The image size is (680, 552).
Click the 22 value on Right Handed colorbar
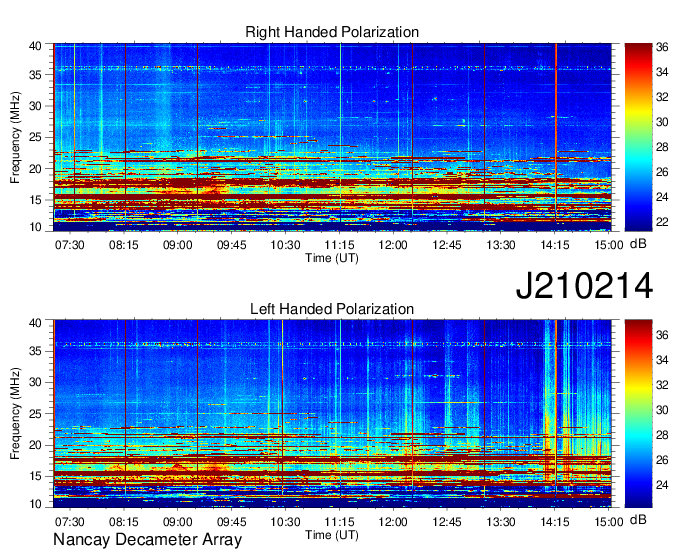[x=662, y=222]
